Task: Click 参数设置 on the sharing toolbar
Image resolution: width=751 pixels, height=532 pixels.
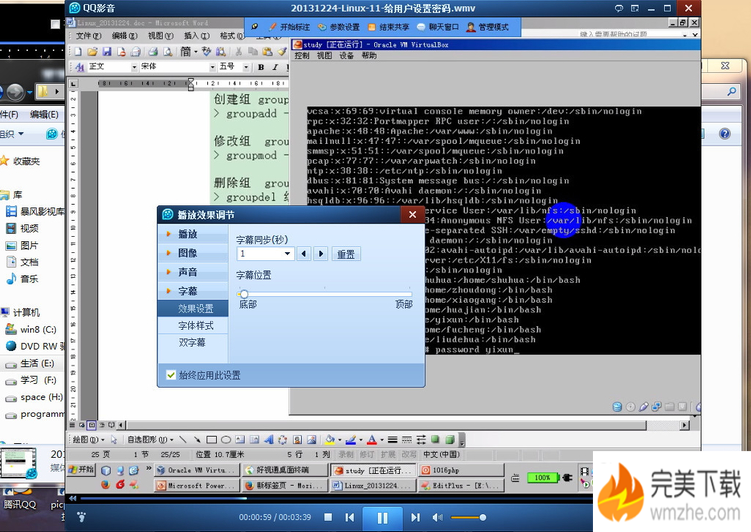Action: pyautogui.click(x=339, y=27)
